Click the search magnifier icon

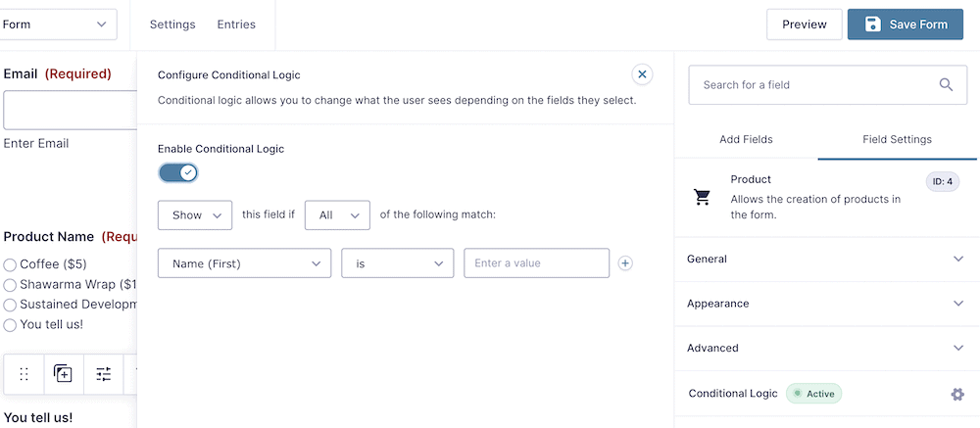[946, 85]
